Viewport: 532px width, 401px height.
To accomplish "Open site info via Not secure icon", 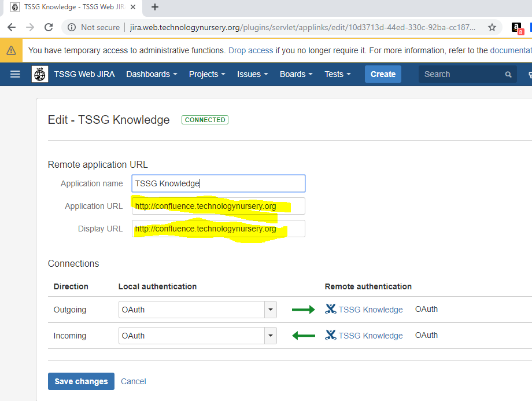I will 72,27.
